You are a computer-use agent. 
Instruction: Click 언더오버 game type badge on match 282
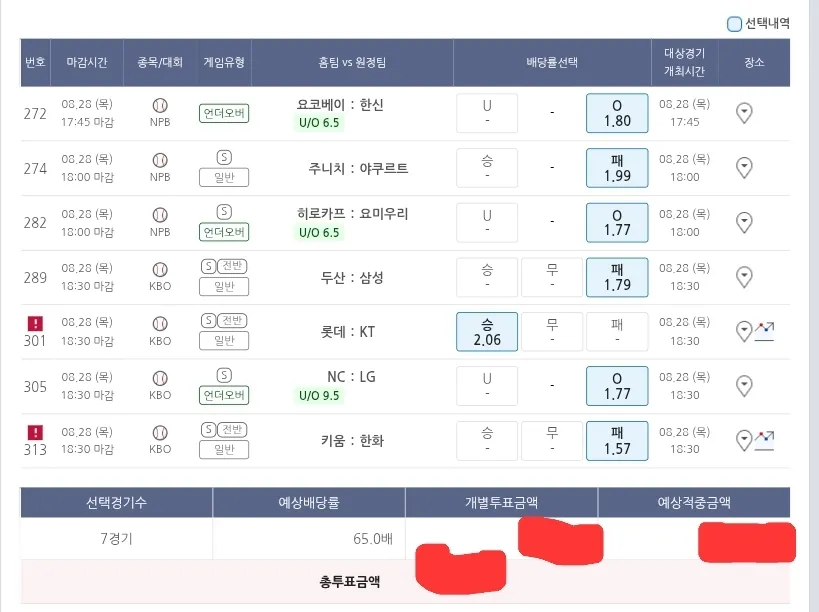pyautogui.click(x=224, y=232)
